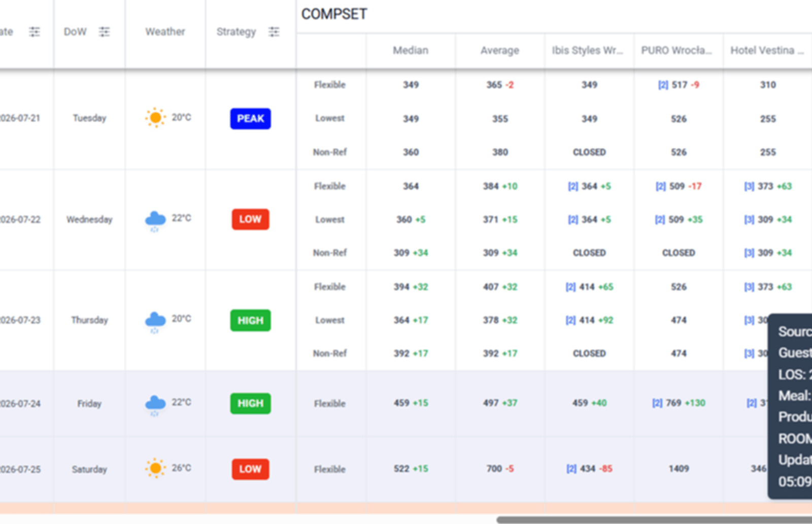Click the 378 +32 Average Lowest value
Viewport: 812px width, 524px height.
pyautogui.click(x=500, y=320)
